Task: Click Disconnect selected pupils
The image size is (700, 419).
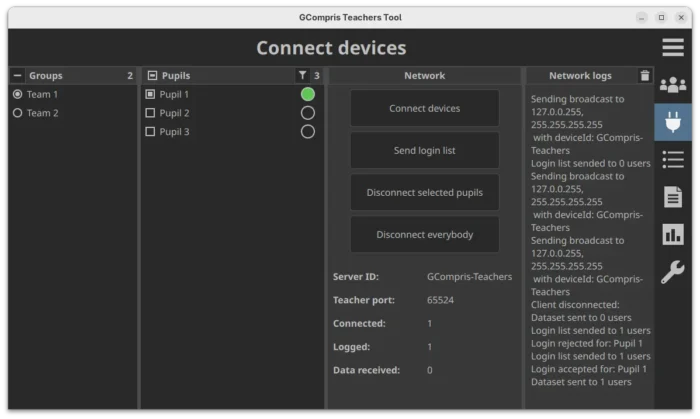Action: 424,192
